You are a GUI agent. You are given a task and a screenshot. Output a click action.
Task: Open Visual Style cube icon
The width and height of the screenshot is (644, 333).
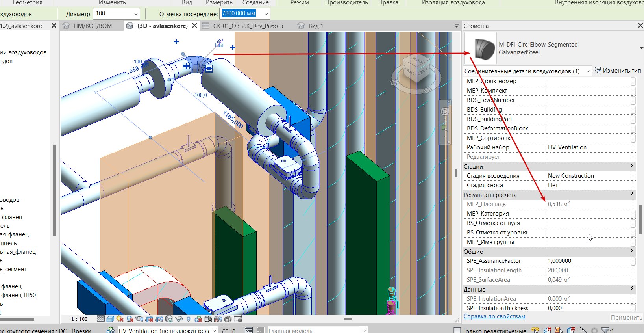click(110, 319)
